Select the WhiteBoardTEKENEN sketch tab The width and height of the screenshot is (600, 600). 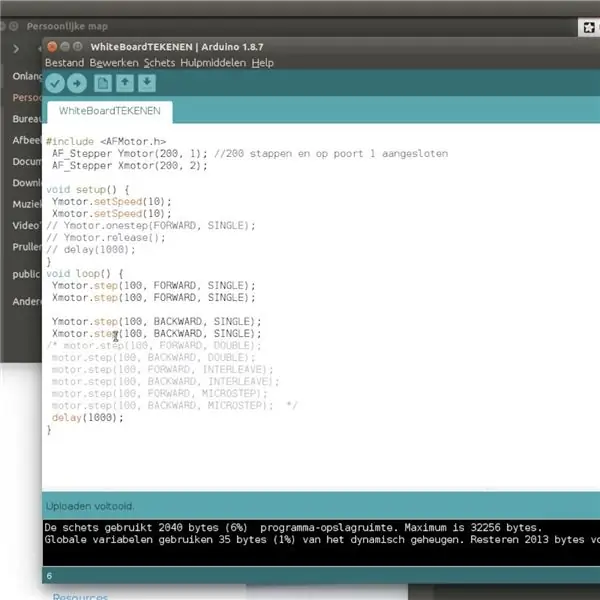(110, 111)
